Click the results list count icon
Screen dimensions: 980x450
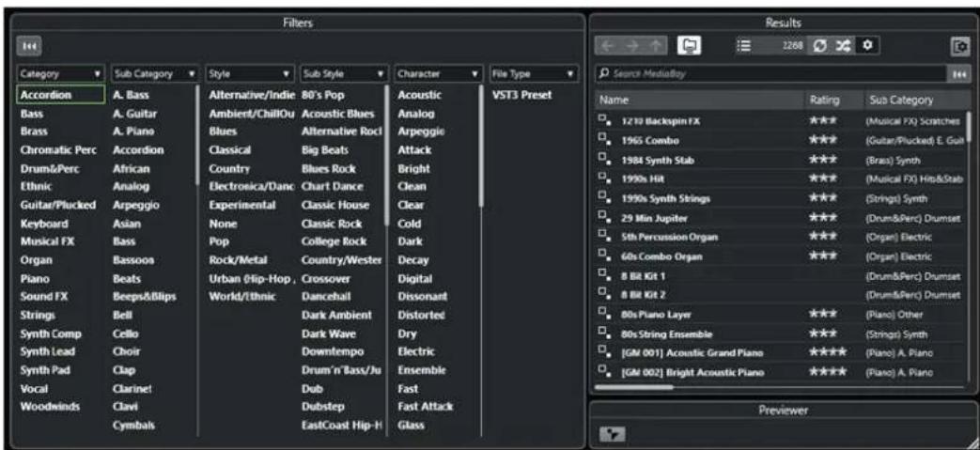coord(746,46)
